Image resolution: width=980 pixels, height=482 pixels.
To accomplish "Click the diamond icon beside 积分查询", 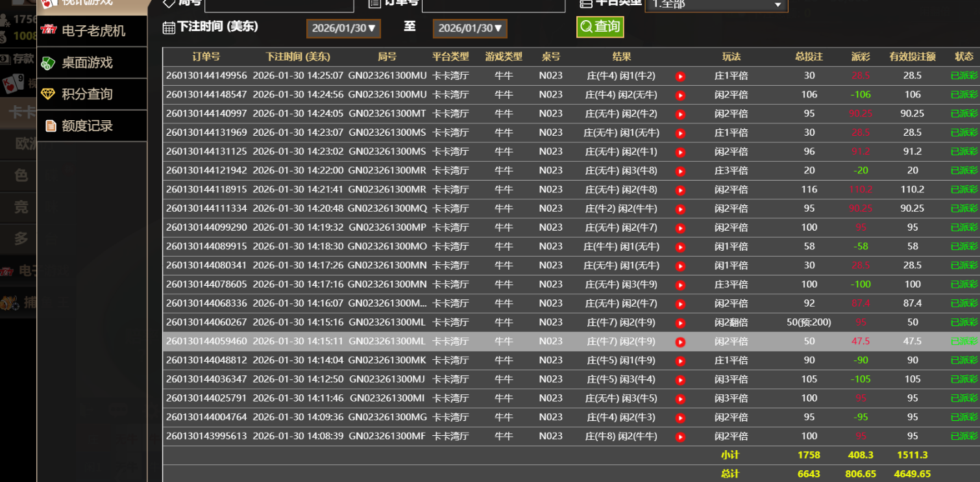I will tap(49, 94).
